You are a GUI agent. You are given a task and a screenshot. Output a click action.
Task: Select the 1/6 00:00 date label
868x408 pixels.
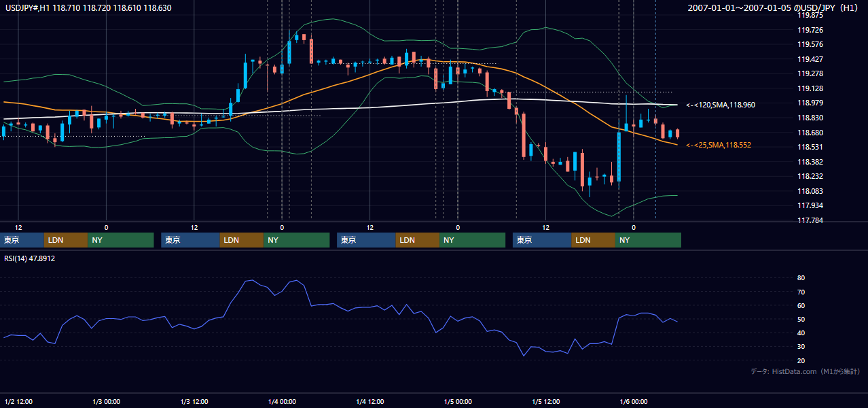click(x=634, y=402)
